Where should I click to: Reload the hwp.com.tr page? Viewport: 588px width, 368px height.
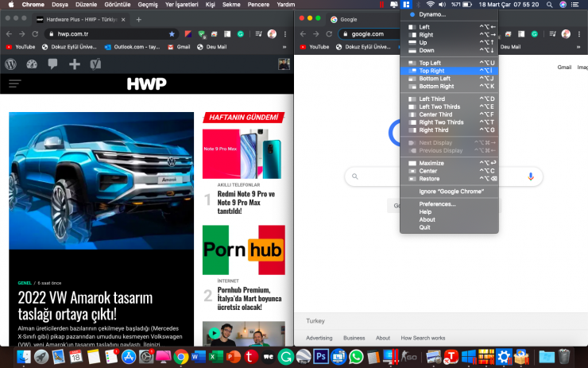pyautogui.click(x=35, y=33)
